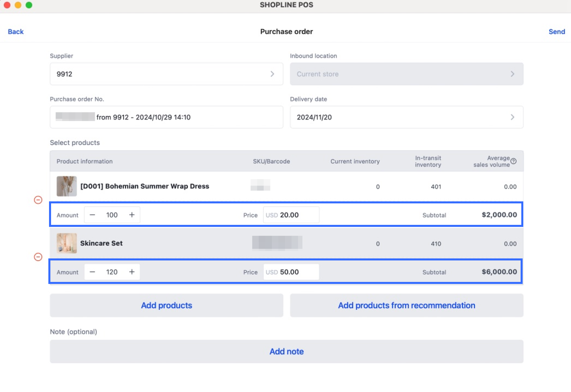The image size is (571, 392).
Task: Click Add products from recommendation
Action: (406, 305)
